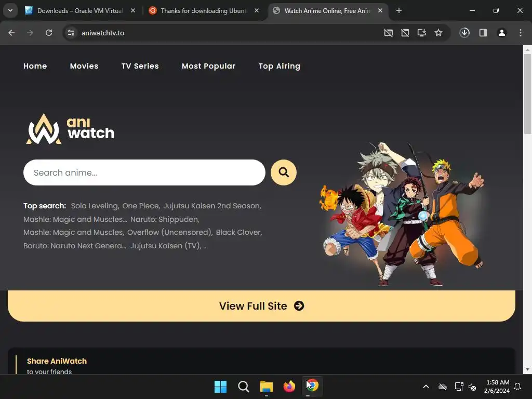Viewport: 532px width, 399px height.
Task: Select the Watch Anime Online tab
Action: 327,10
